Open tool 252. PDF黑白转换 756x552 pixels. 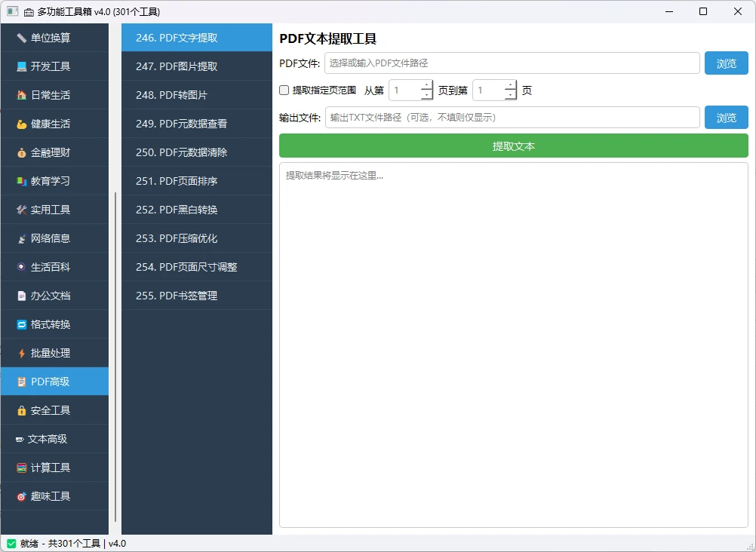[197, 210]
